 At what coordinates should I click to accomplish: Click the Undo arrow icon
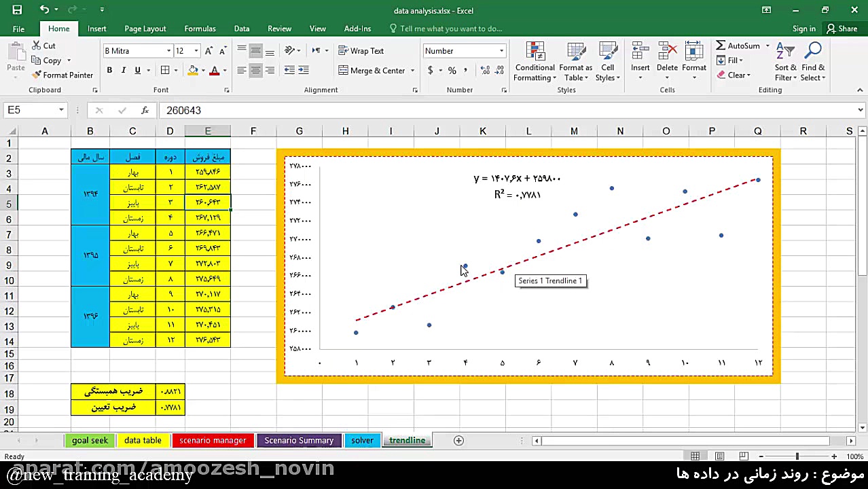point(44,10)
